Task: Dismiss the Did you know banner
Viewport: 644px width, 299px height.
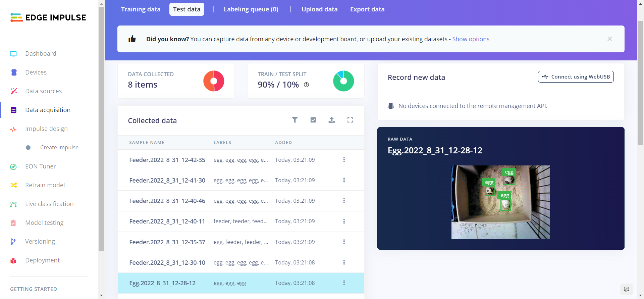Action: pyautogui.click(x=609, y=39)
